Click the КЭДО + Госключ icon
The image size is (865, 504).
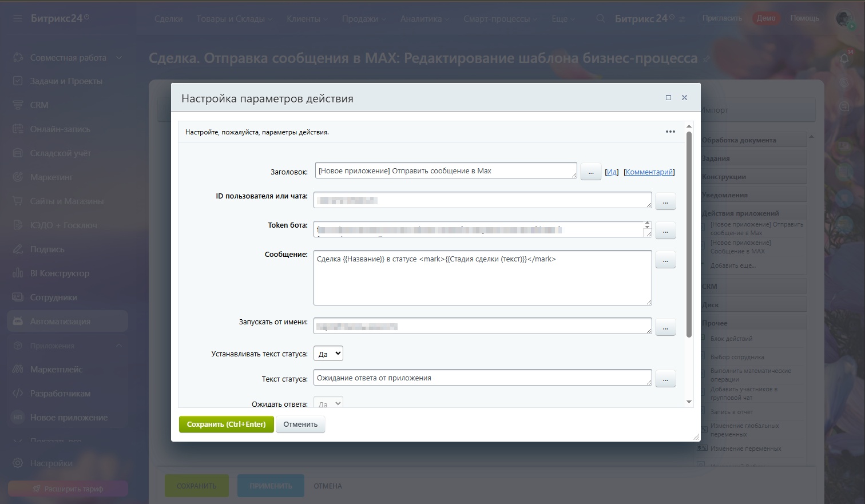click(x=18, y=225)
